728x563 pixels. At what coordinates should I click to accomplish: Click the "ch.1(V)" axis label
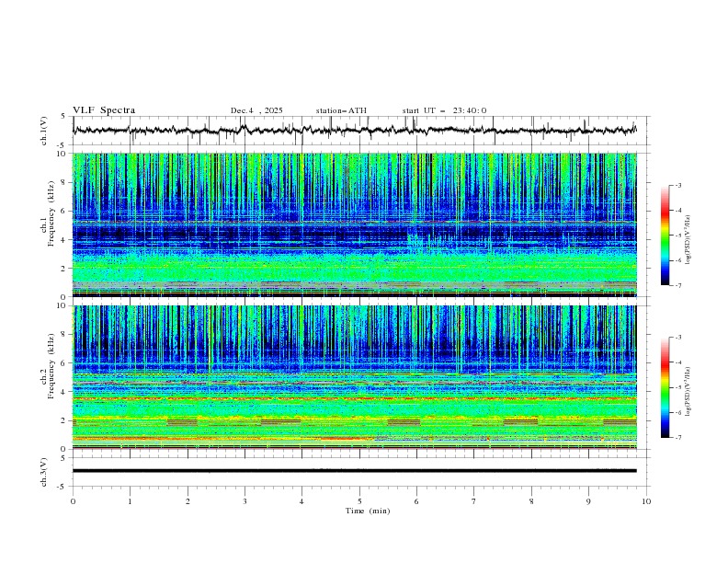[44, 131]
